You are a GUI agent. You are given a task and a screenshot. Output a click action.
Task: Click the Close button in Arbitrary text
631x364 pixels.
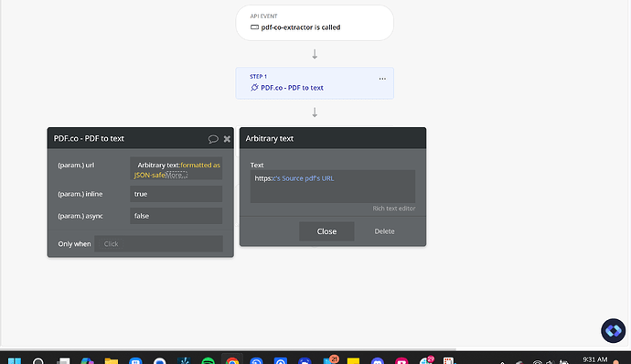coord(326,231)
